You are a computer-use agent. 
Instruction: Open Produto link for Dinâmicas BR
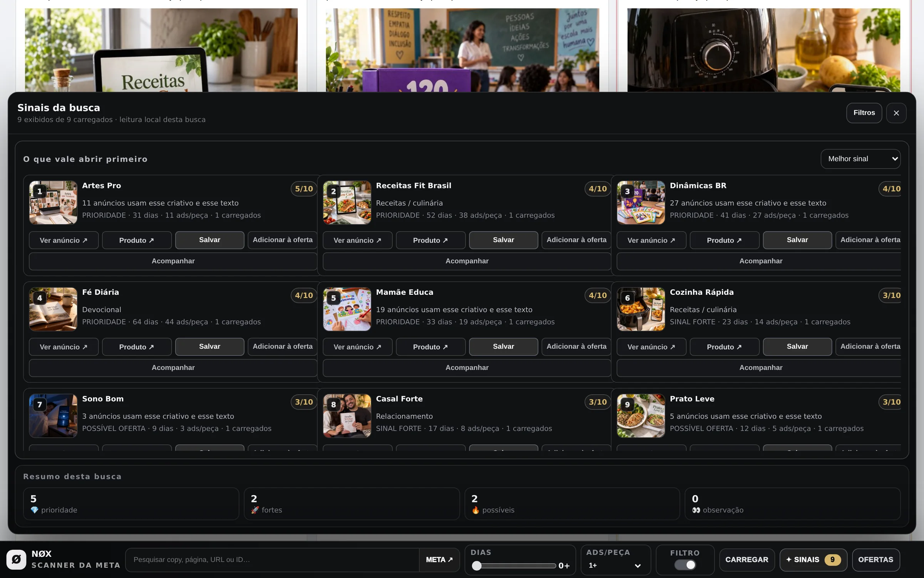click(x=724, y=240)
